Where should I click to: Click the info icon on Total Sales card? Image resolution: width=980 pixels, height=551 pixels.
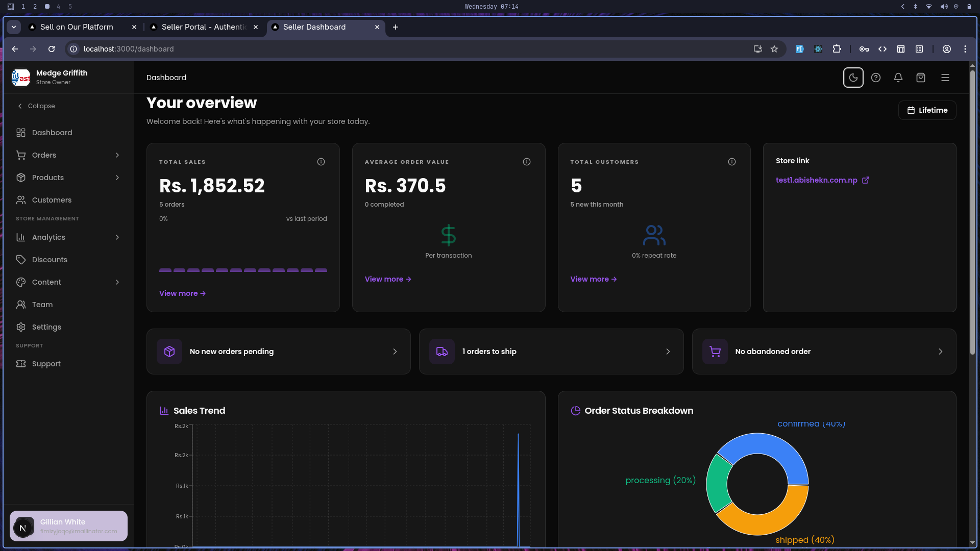pos(321,162)
